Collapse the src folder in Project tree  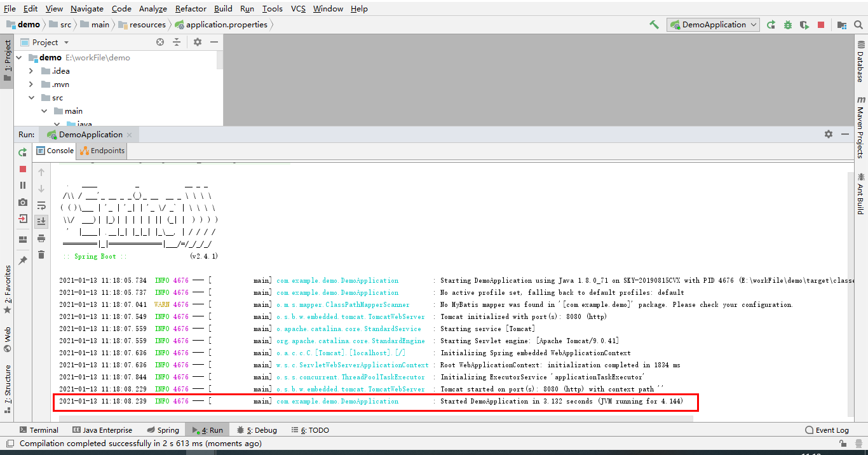31,97
